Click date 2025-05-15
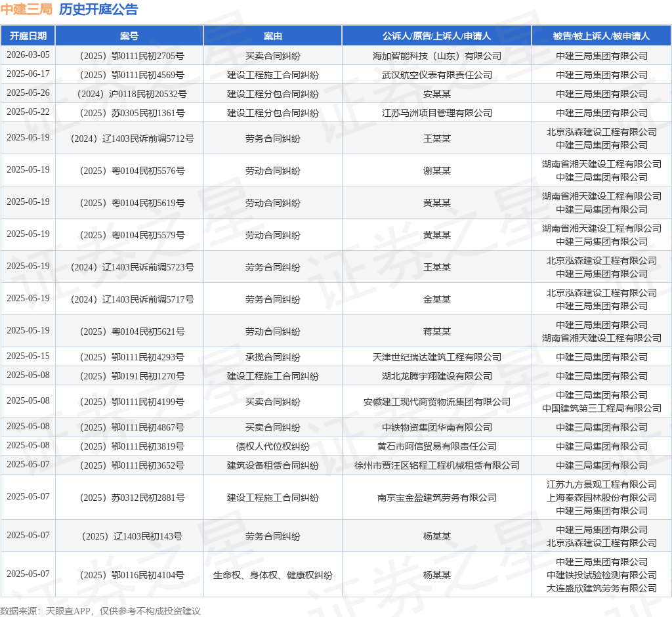The width and height of the screenshot is (672, 617). (x=28, y=356)
